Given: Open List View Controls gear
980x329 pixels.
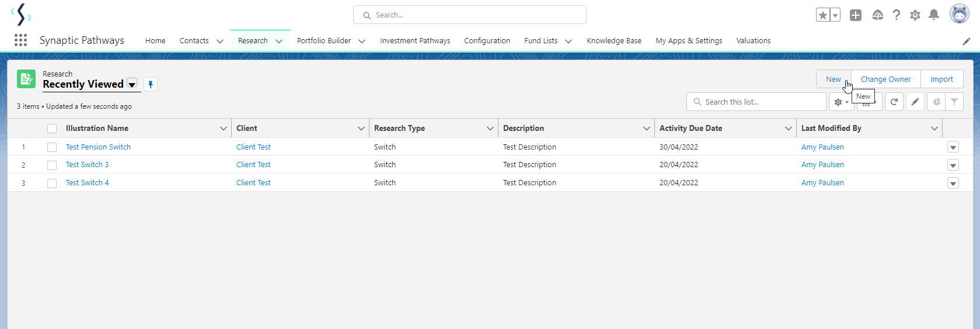Looking at the screenshot, I should (841, 102).
